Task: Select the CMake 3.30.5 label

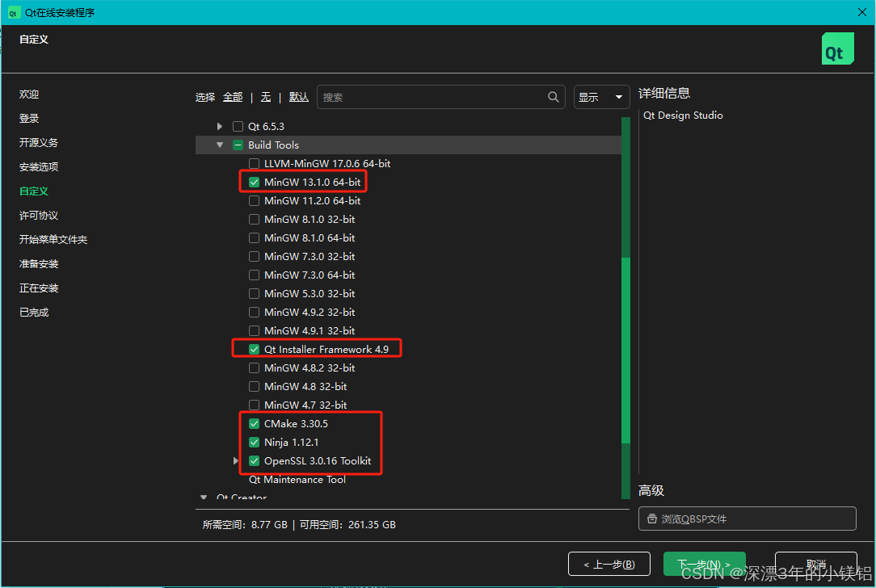Action: click(x=296, y=424)
